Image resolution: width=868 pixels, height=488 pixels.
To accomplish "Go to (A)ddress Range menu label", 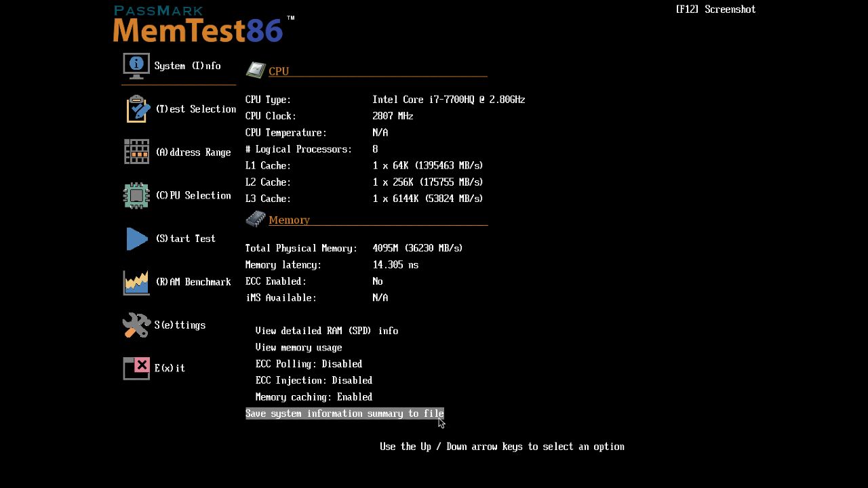I will (x=193, y=152).
